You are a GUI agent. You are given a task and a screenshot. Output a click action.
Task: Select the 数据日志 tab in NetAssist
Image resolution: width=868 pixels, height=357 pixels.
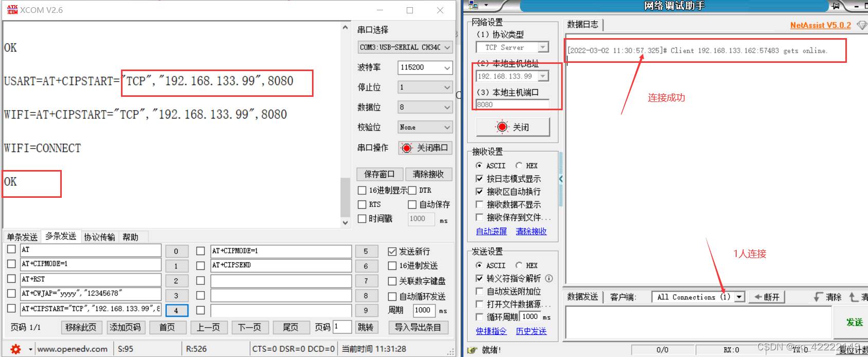(583, 24)
